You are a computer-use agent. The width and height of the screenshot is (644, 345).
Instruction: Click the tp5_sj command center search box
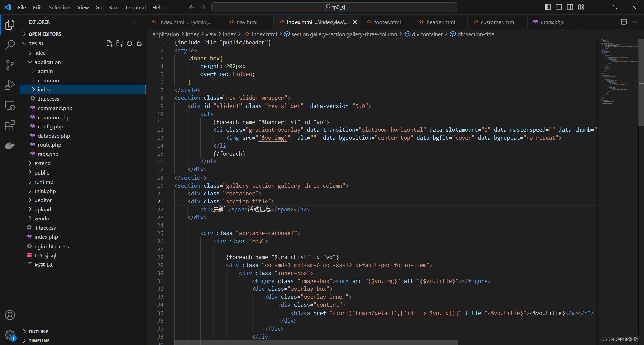coord(334,7)
